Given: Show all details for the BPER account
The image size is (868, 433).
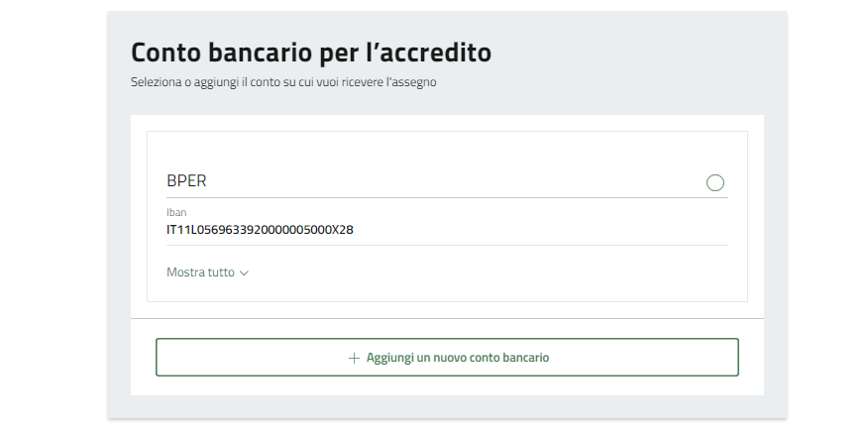Looking at the screenshot, I should 208,272.
